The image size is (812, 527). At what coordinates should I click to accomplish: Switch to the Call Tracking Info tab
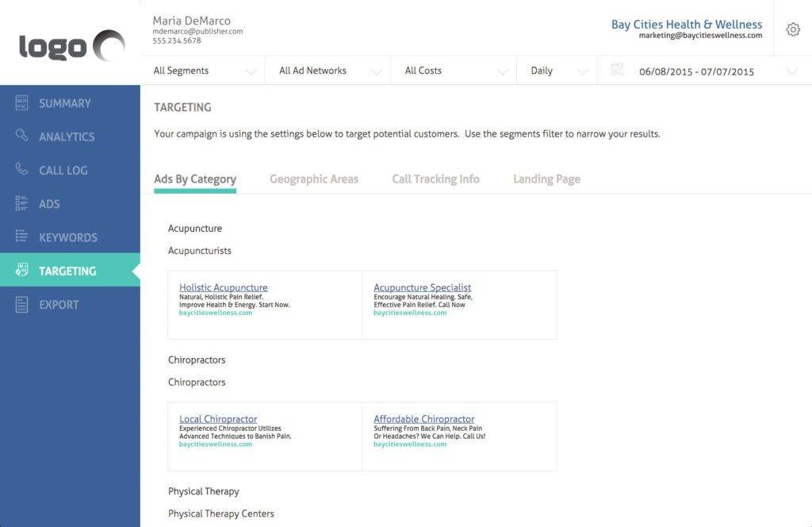(435, 179)
